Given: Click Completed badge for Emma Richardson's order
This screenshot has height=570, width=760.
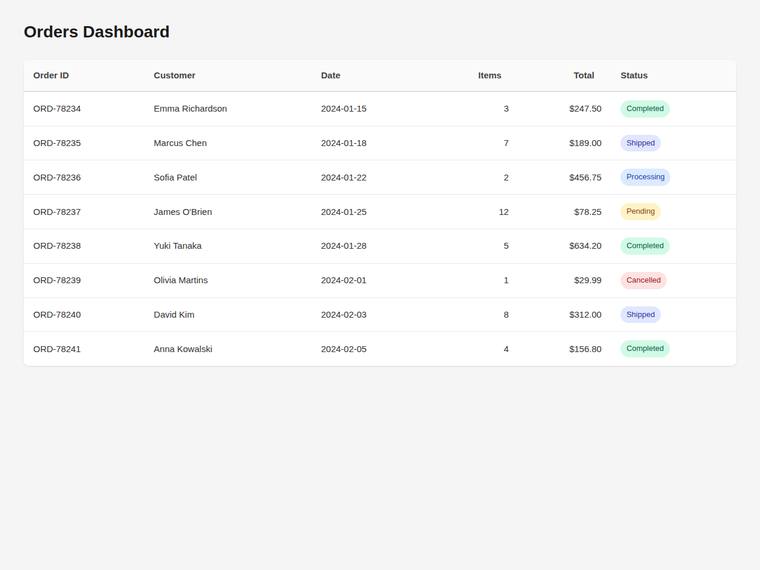Looking at the screenshot, I should point(645,109).
